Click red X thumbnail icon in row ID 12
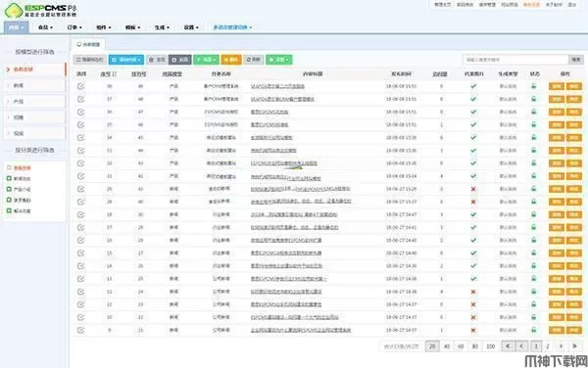The width and height of the screenshot is (588, 368). tap(473, 292)
